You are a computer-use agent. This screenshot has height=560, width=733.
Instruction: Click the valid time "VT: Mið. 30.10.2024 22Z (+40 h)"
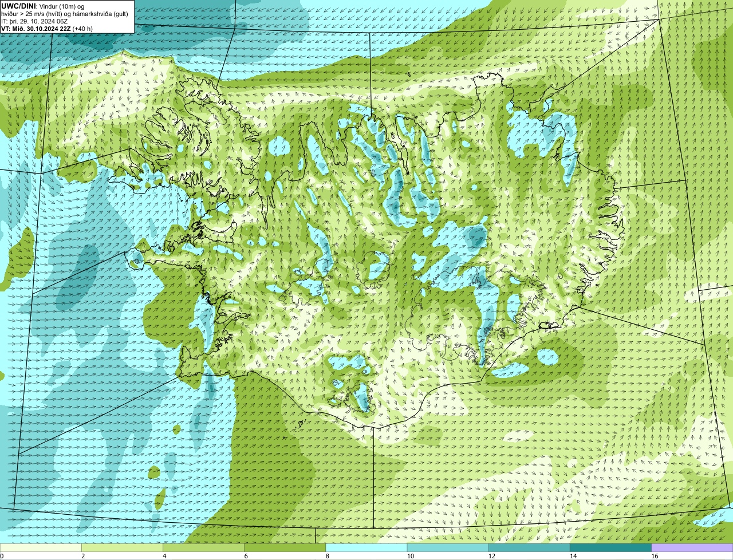coord(47,29)
